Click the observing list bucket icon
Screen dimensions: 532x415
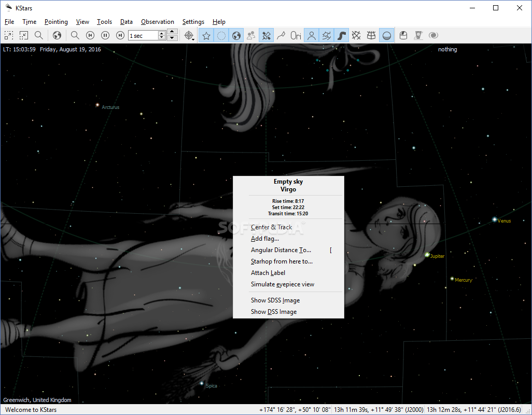click(403, 35)
